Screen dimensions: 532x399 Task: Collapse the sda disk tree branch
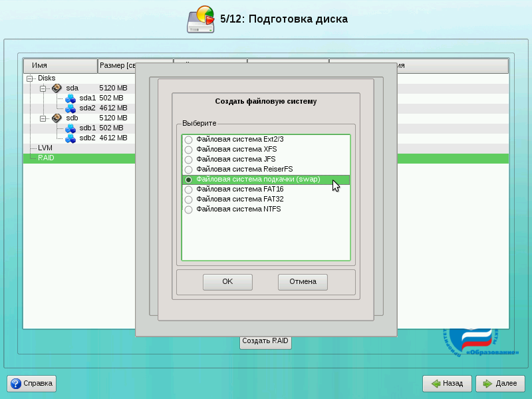point(43,88)
